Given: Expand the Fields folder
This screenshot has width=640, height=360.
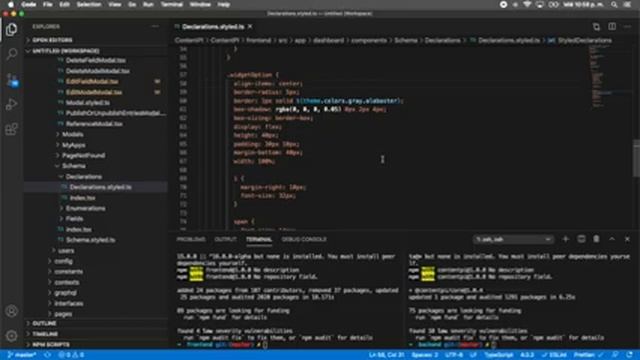Looking at the screenshot, I should [x=74, y=219].
